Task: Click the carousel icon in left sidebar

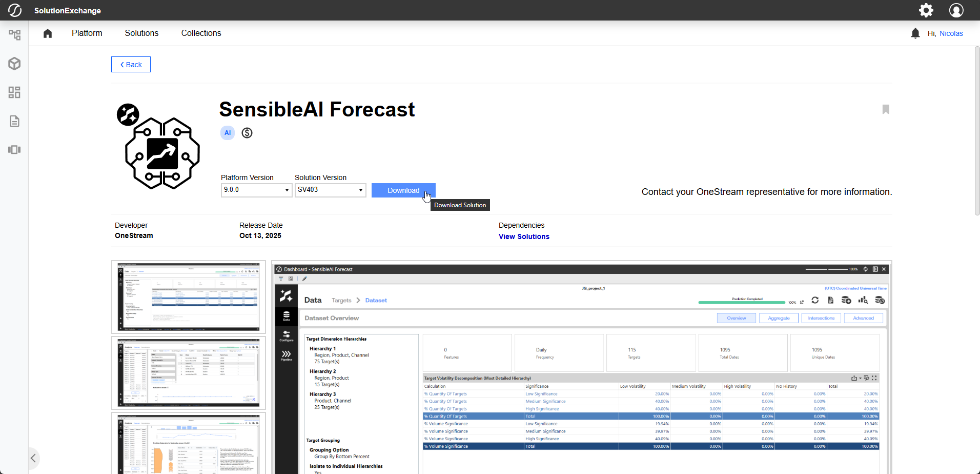Action: click(14, 150)
